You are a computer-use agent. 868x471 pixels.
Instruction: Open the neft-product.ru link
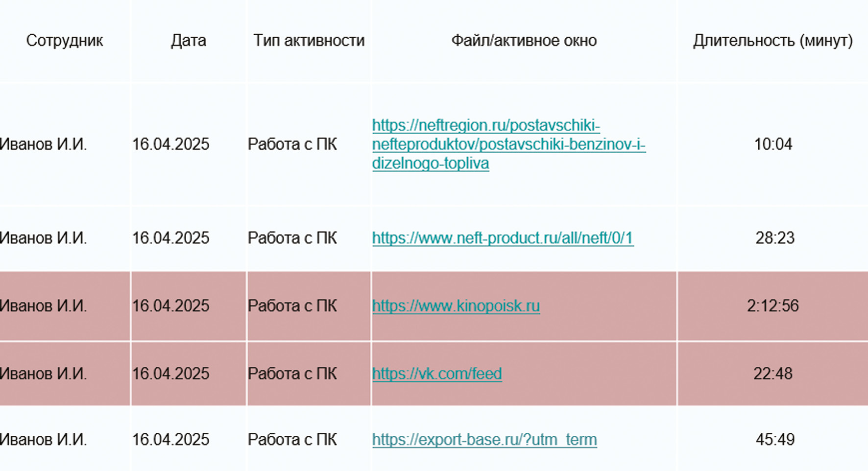(503, 238)
